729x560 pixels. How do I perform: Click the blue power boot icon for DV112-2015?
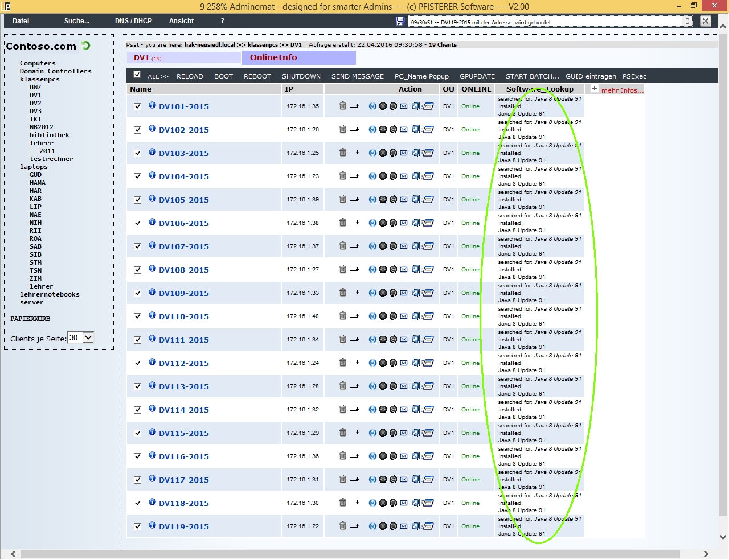point(372,363)
